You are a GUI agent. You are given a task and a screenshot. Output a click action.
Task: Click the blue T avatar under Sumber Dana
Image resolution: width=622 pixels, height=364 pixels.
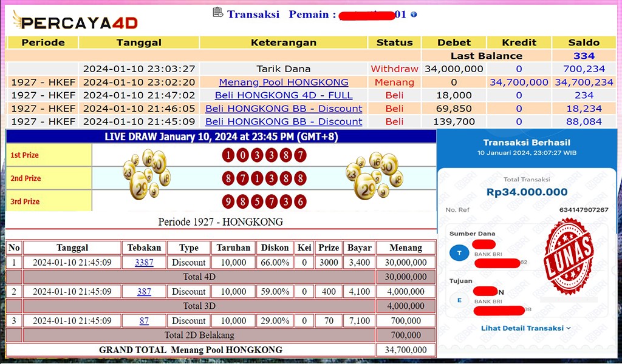pyautogui.click(x=459, y=253)
